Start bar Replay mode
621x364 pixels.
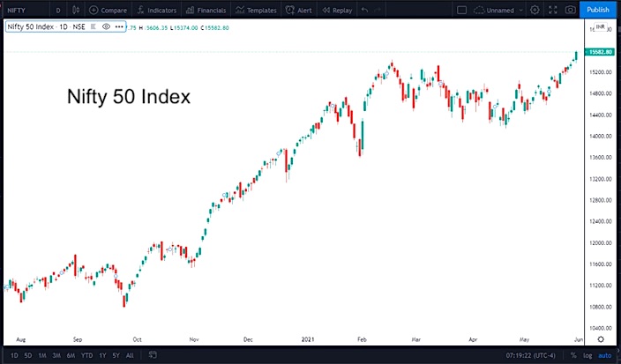point(337,11)
